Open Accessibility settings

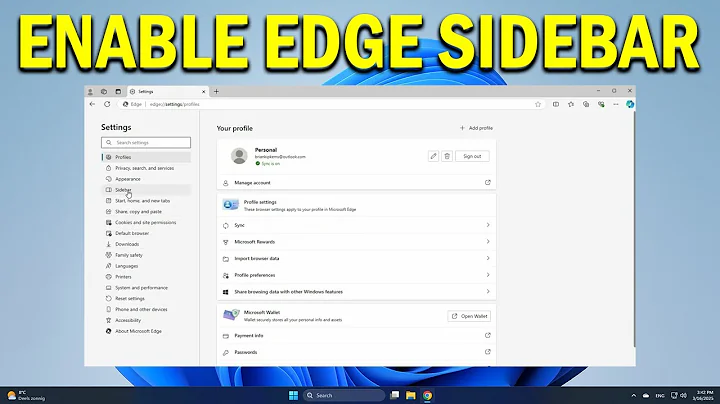click(x=146, y=320)
